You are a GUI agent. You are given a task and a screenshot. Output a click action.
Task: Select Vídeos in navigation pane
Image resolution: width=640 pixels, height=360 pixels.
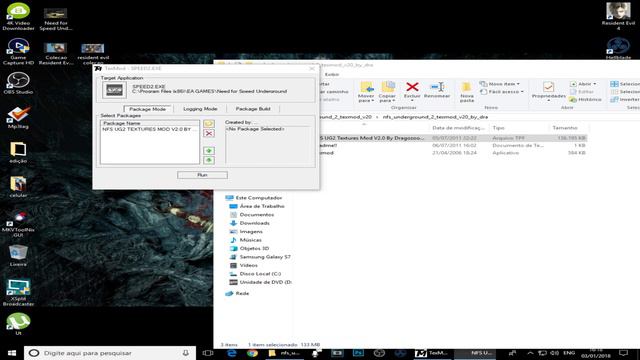pos(245,265)
